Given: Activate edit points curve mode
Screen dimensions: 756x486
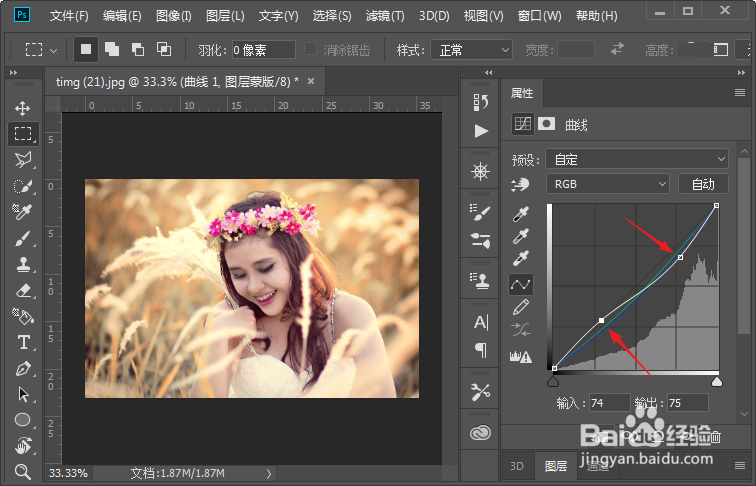Looking at the screenshot, I should tap(521, 284).
